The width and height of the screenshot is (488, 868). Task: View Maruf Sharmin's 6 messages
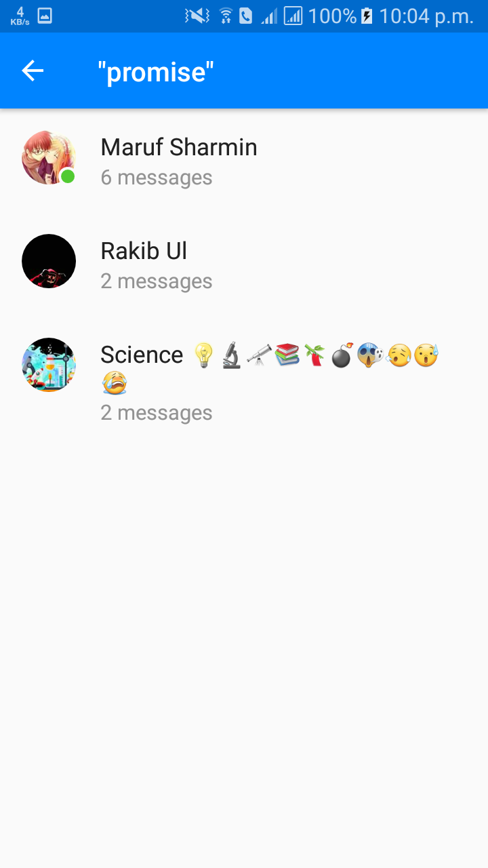pyautogui.click(x=157, y=178)
